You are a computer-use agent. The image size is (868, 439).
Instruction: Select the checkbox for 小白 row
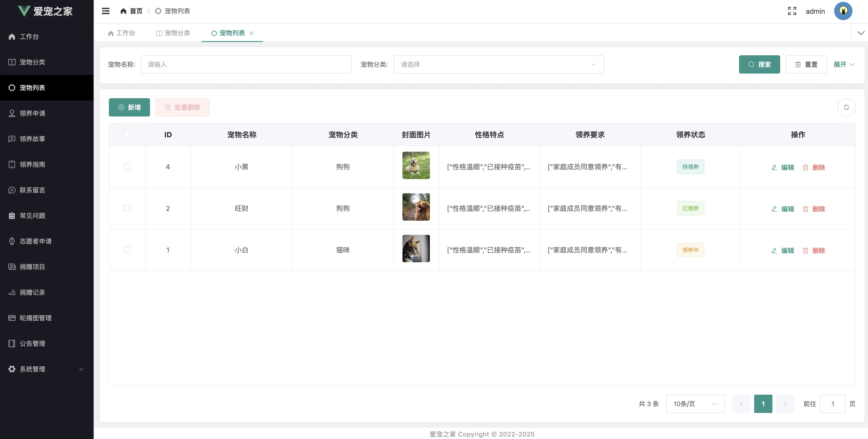point(127,250)
